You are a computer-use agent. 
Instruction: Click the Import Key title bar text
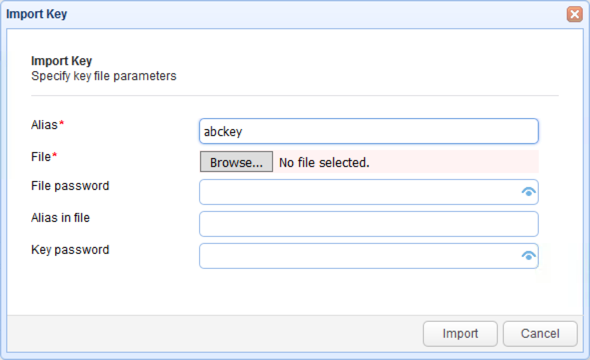[36, 14]
